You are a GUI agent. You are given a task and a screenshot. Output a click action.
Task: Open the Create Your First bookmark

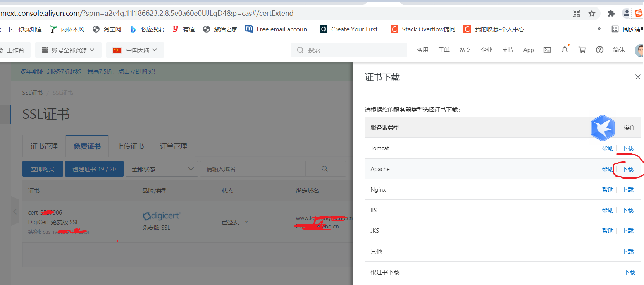coord(351,29)
